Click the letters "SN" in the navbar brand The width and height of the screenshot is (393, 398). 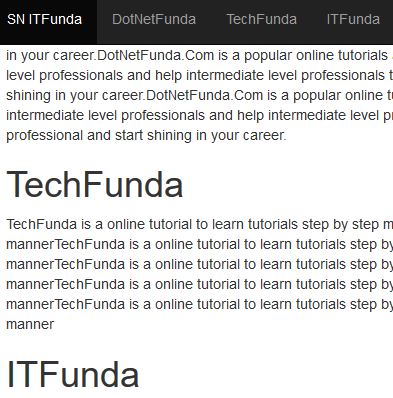[16, 19]
